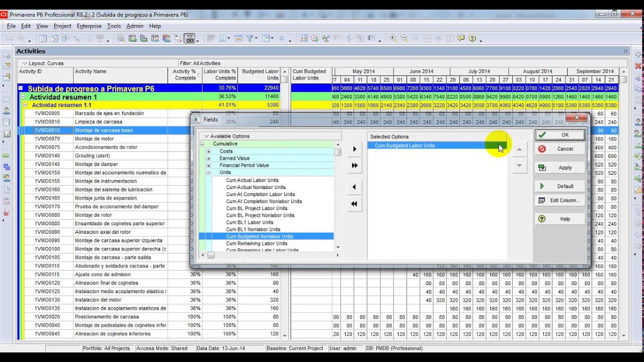Move selected option down with down arrow
644x362 pixels.
519,165
